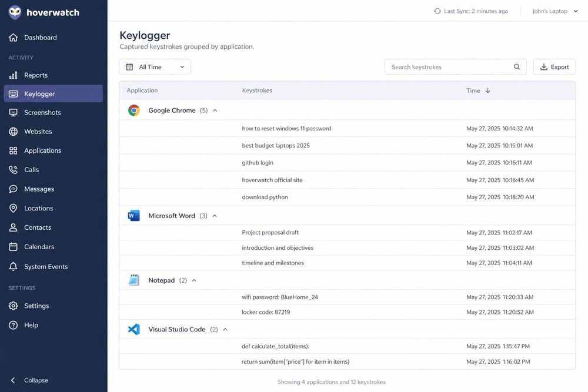The image size is (588, 392).
Task: Open the System Events bell icon
Action: [13, 266]
